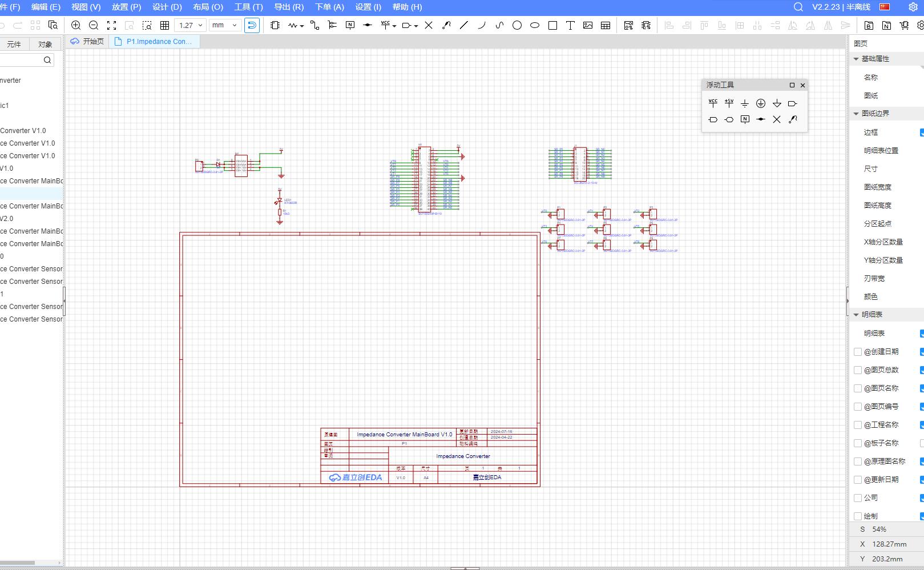Click the +5V power symbol in floating tools
Screen dimensions: 924x570
729,103
